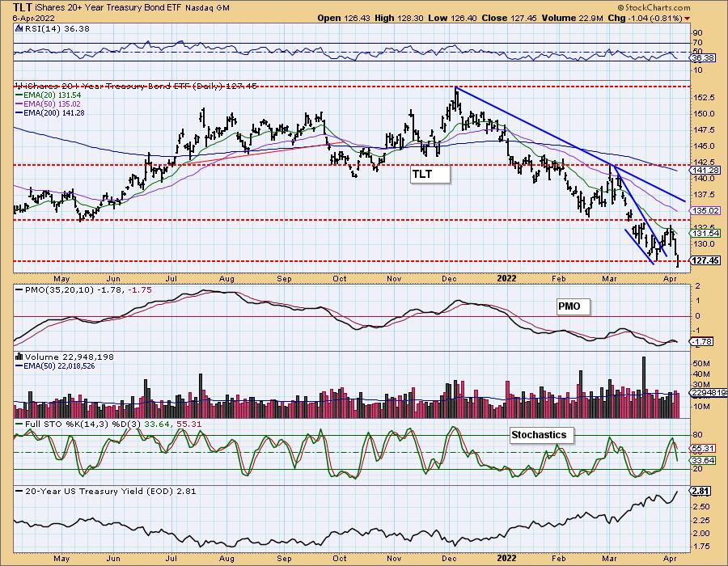Click the 127.45 last price tag

(x=705, y=260)
